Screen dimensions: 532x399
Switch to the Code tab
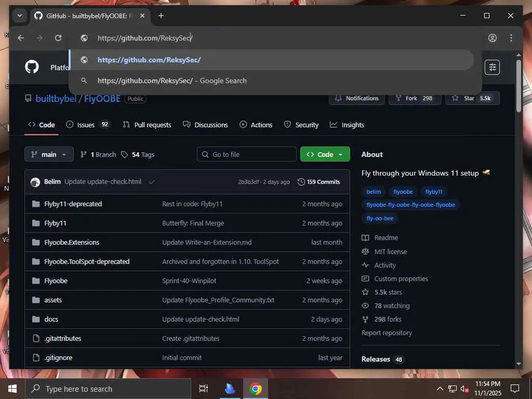pos(42,125)
